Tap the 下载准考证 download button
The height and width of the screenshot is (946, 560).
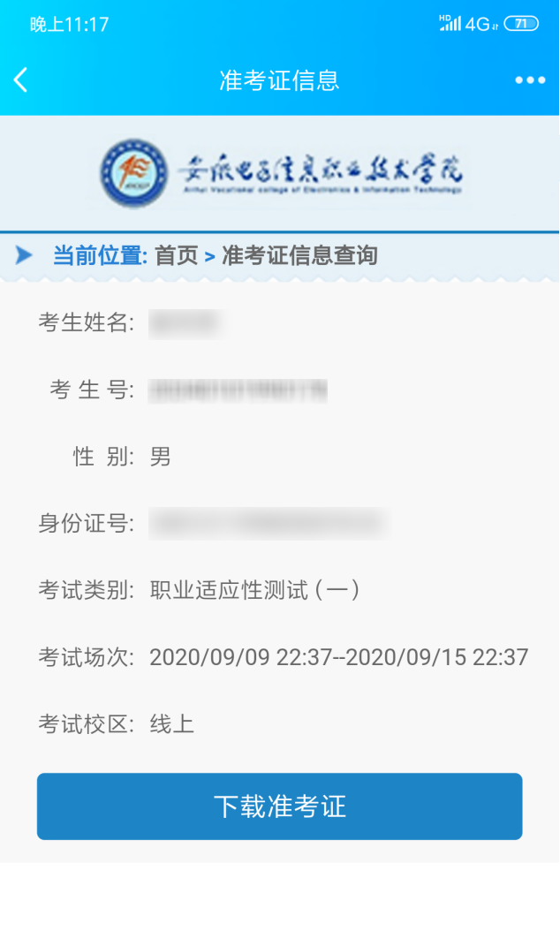click(x=279, y=806)
